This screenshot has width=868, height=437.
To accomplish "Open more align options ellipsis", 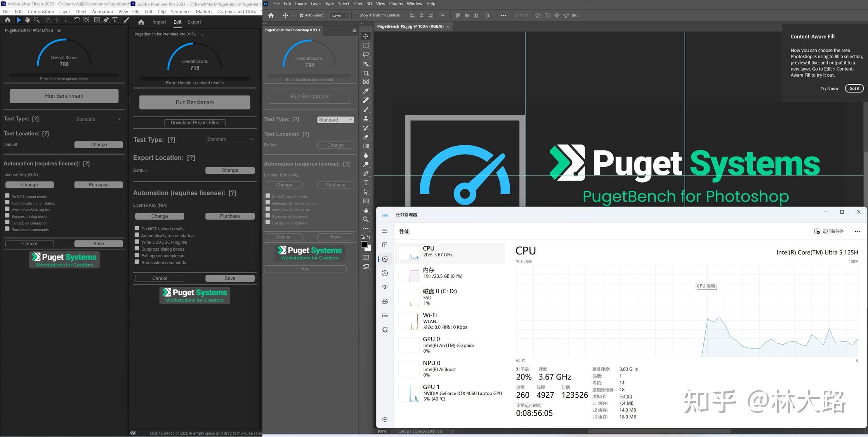I will click(x=503, y=16).
